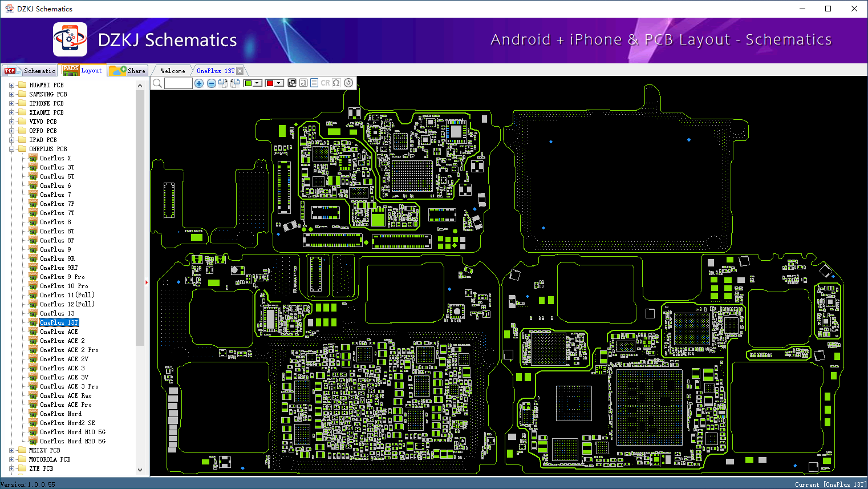The image size is (868, 489).
Task: Rotate the board clockwise icon
Action: (x=223, y=83)
